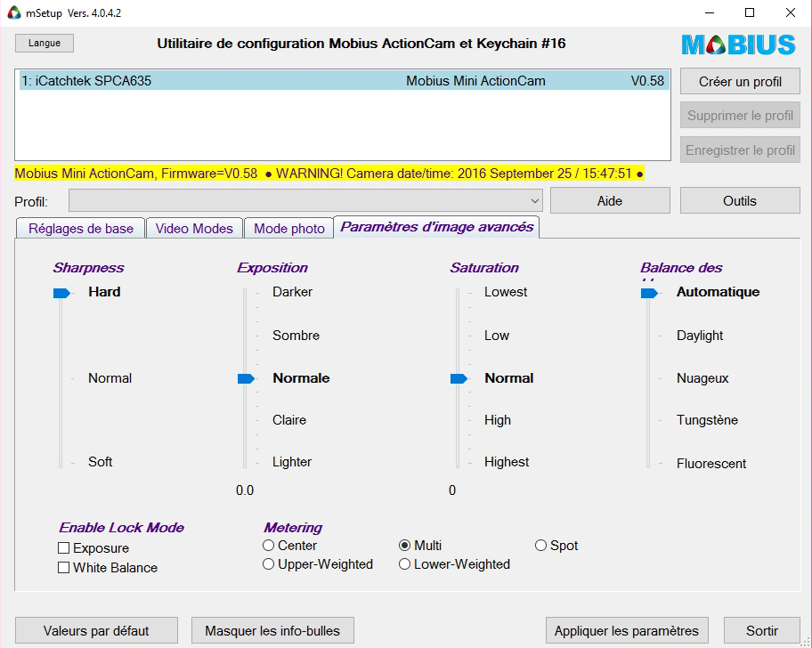
Task: Click the Lowest saturation label
Action: 506,292
